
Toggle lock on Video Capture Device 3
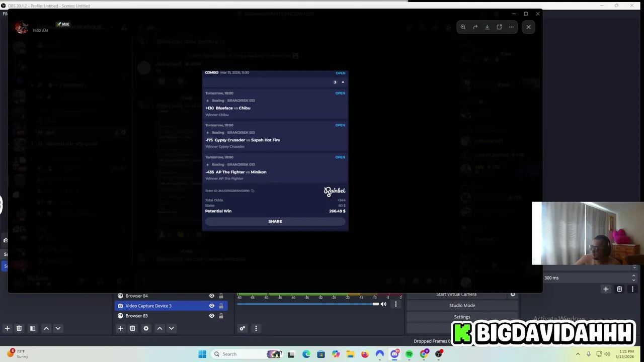[x=221, y=306]
